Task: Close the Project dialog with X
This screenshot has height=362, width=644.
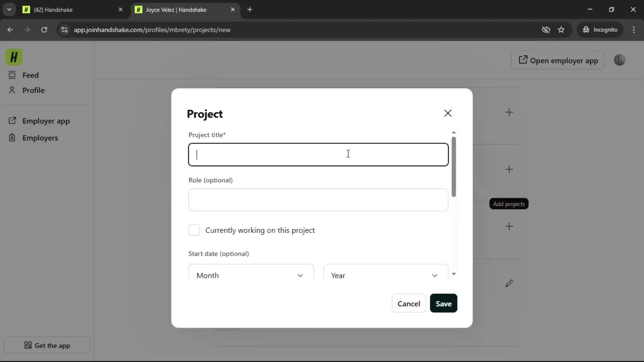Action: pos(448,113)
